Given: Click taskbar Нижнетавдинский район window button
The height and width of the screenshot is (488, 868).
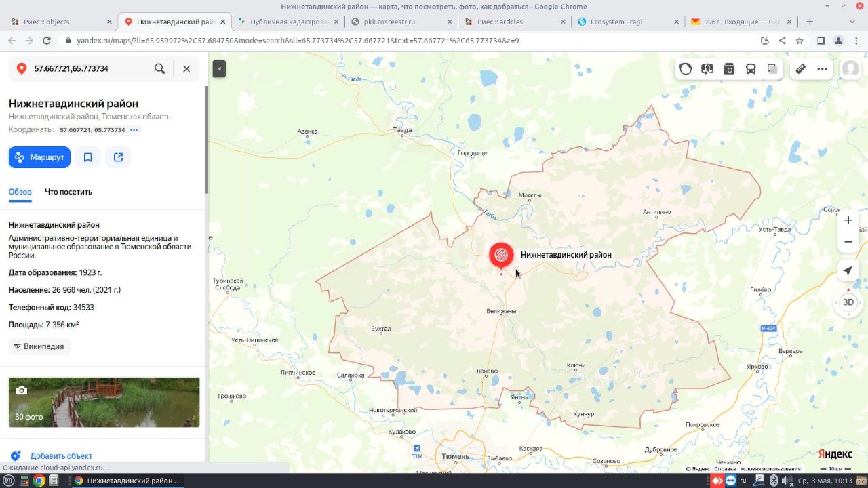Looking at the screenshot, I should 129,481.
